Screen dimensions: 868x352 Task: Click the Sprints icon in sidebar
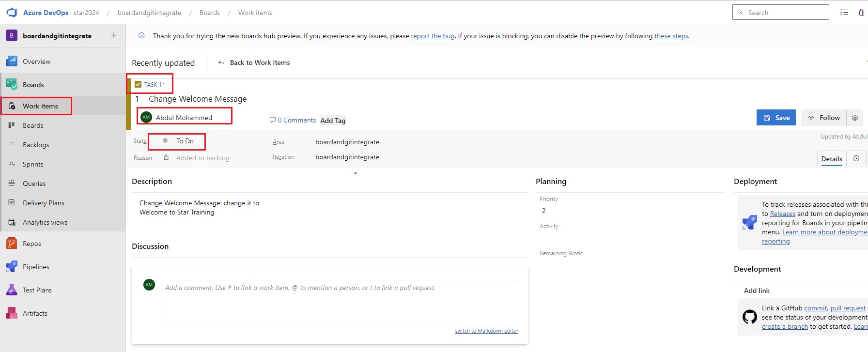pyautogui.click(x=12, y=164)
